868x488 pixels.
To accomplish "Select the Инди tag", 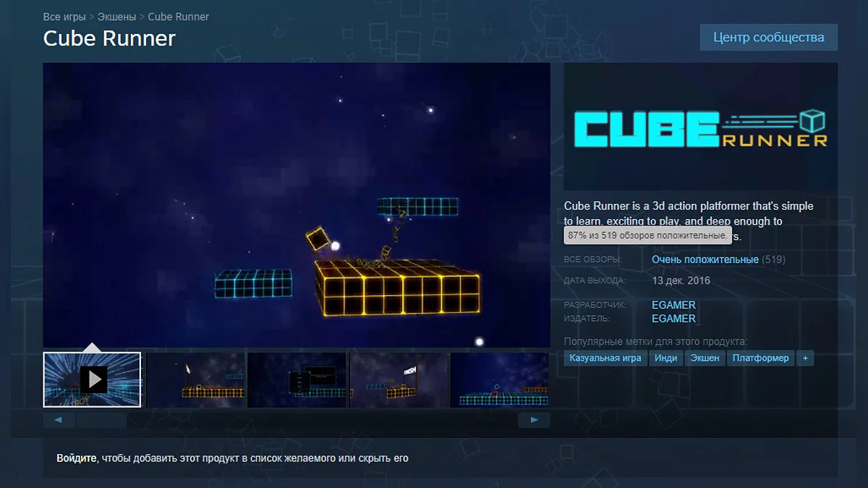I will pyautogui.click(x=665, y=358).
